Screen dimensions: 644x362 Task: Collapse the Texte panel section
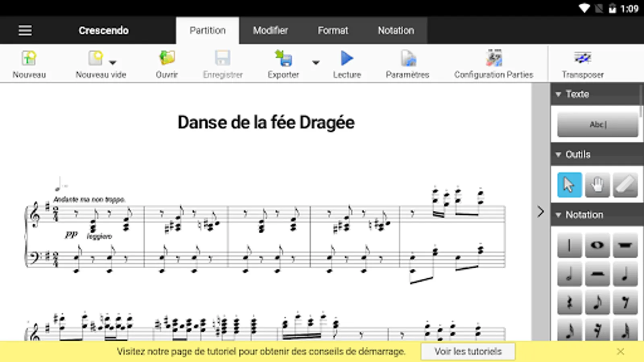coord(558,94)
